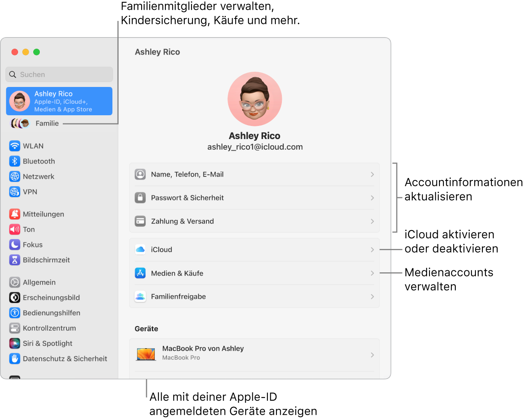Open Netzwerk settings

pyautogui.click(x=15, y=176)
